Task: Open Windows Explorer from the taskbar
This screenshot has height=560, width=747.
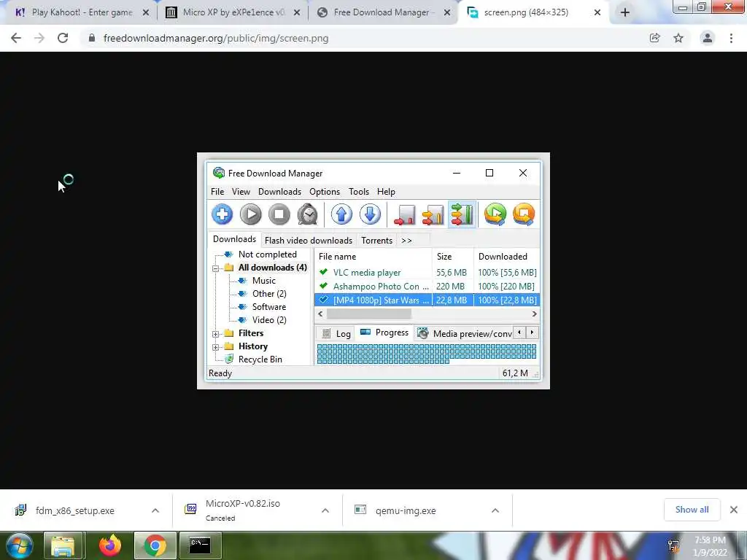Action: [x=63, y=545]
